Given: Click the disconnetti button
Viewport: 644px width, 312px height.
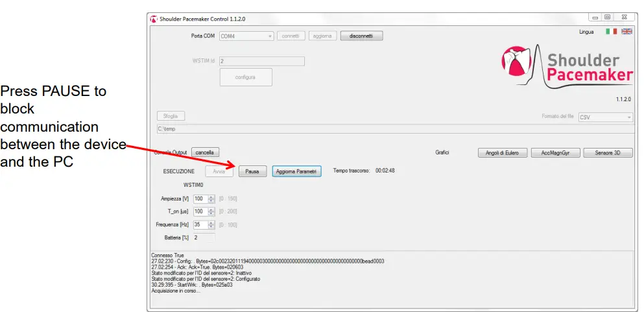Looking at the screenshot, I should [x=361, y=36].
